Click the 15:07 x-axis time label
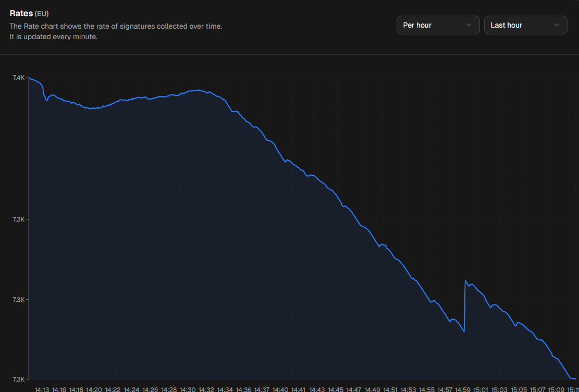This screenshot has width=579, height=392. (537, 389)
